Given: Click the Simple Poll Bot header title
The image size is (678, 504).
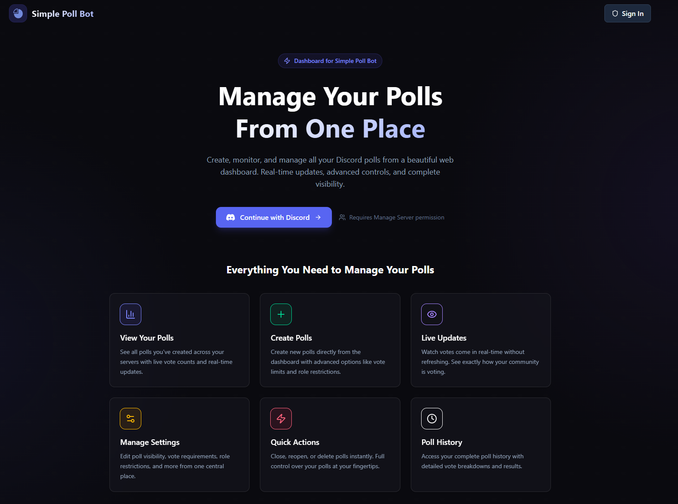Looking at the screenshot, I should tap(62, 14).
